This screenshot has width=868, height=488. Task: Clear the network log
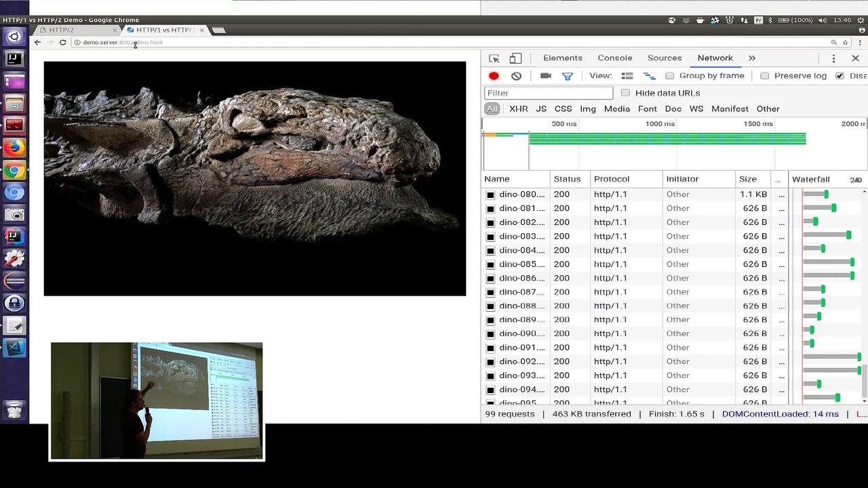pyautogui.click(x=516, y=76)
